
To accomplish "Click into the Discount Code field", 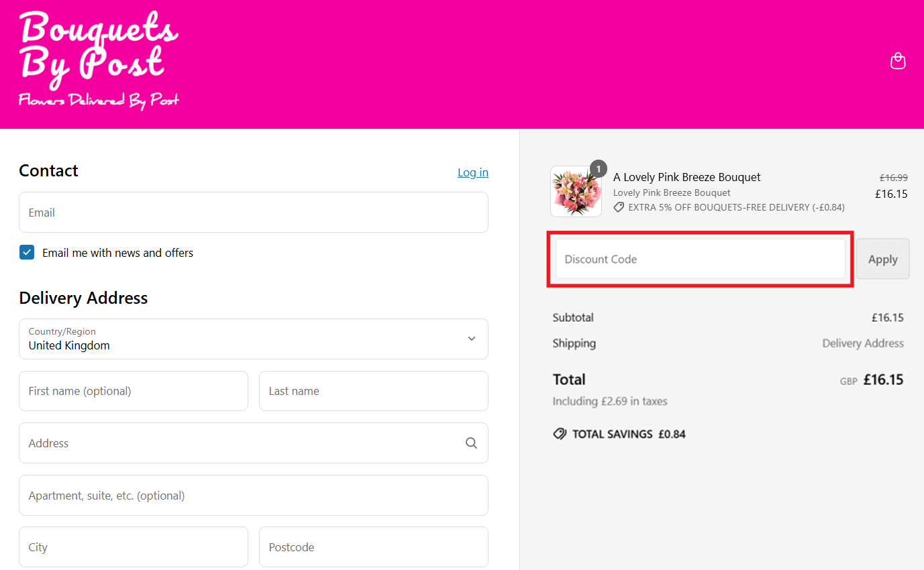I will pyautogui.click(x=701, y=259).
